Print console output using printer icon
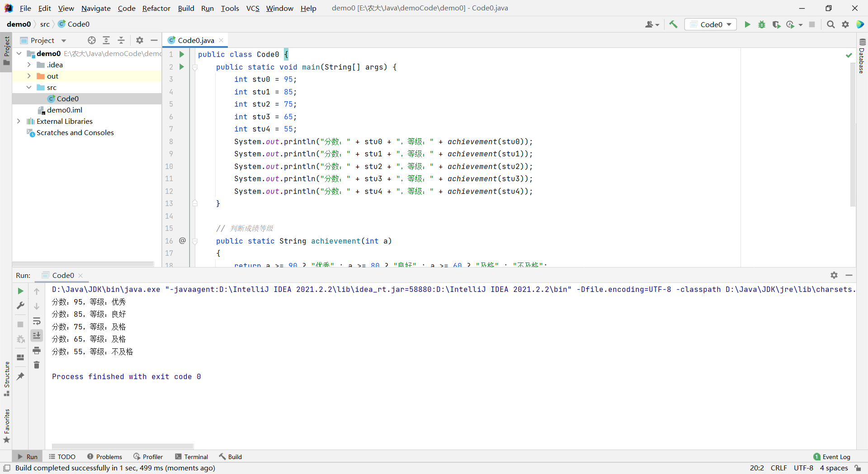868x474 pixels. point(37,350)
